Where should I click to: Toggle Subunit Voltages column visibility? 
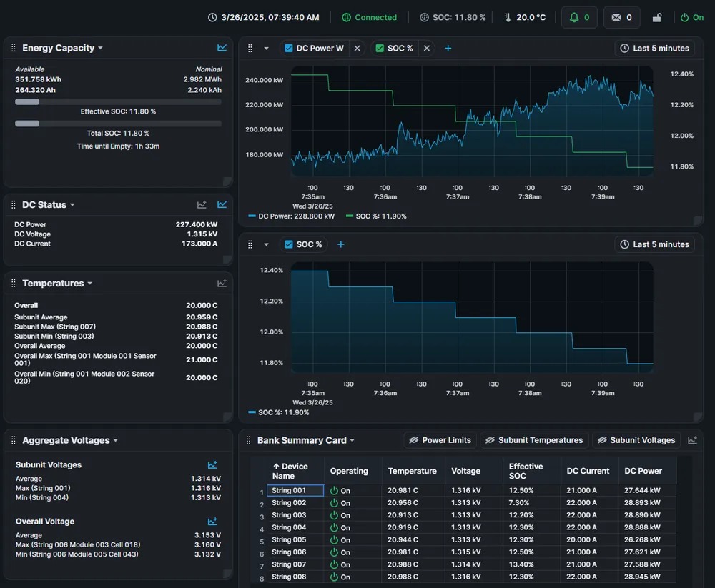tap(636, 440)
